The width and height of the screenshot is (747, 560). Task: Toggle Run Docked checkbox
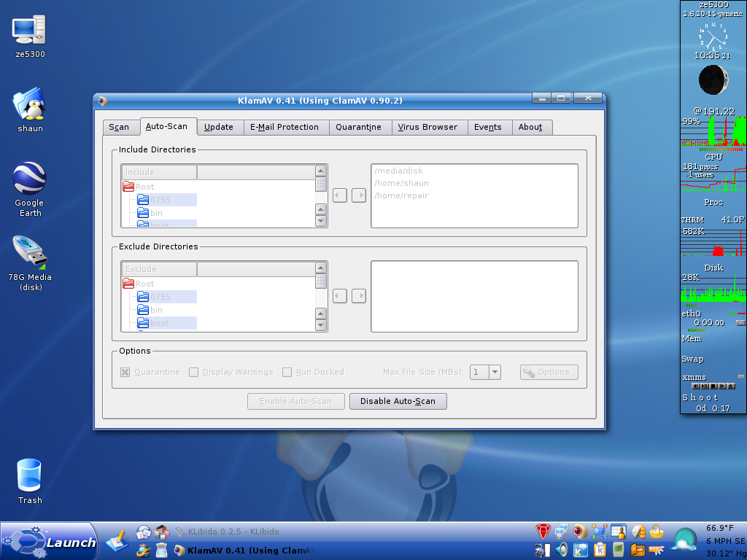pyautogui.click(x=287, y=373)
